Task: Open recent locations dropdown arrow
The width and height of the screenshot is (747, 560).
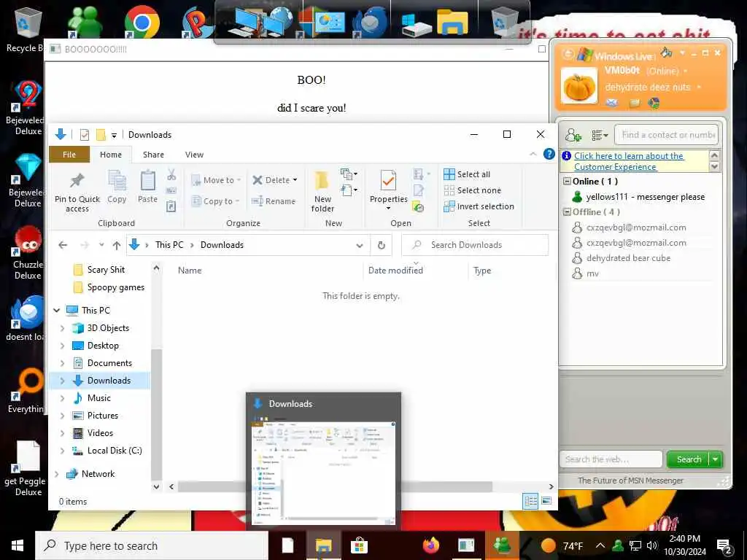Action: tap(101, 245)
